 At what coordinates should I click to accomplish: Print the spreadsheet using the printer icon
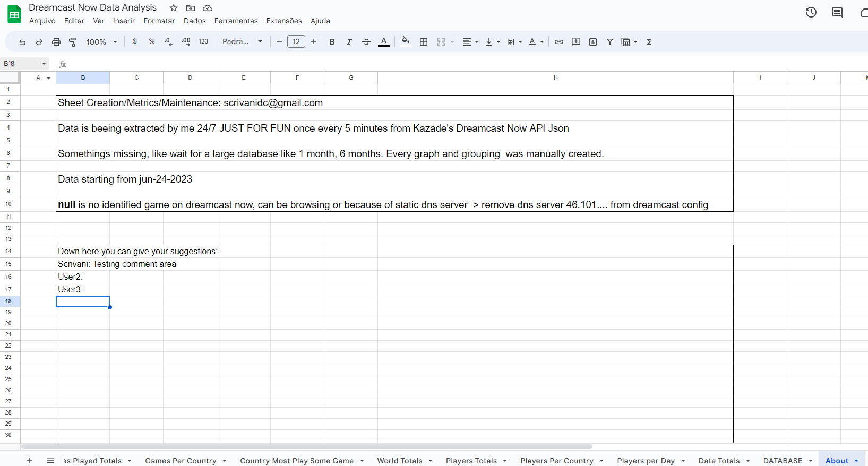click(x=56, y=42)
